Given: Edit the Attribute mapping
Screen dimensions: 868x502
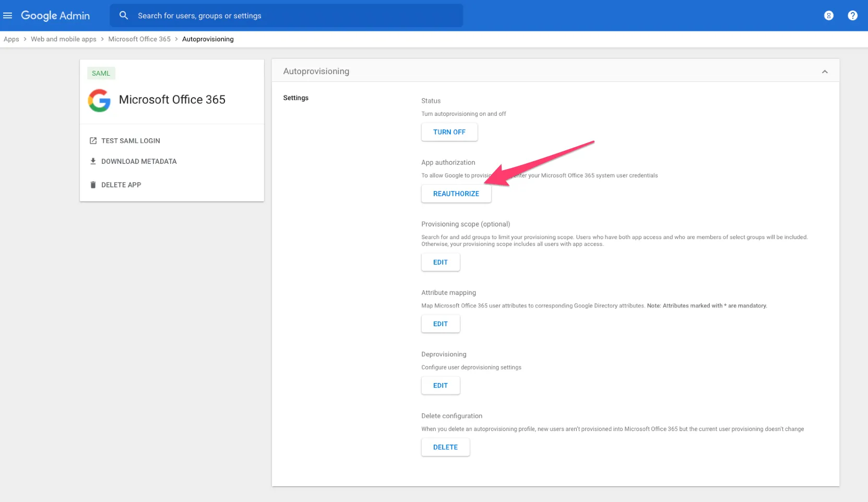Looking at the screenshot, I should [x=440, y=324].
